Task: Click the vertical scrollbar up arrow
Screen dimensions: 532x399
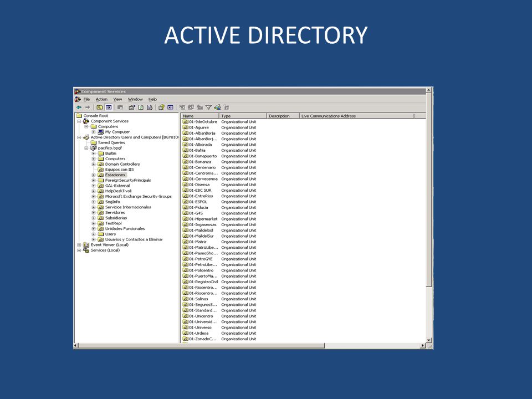Action: pyautogui.click(x=429, y=90)
